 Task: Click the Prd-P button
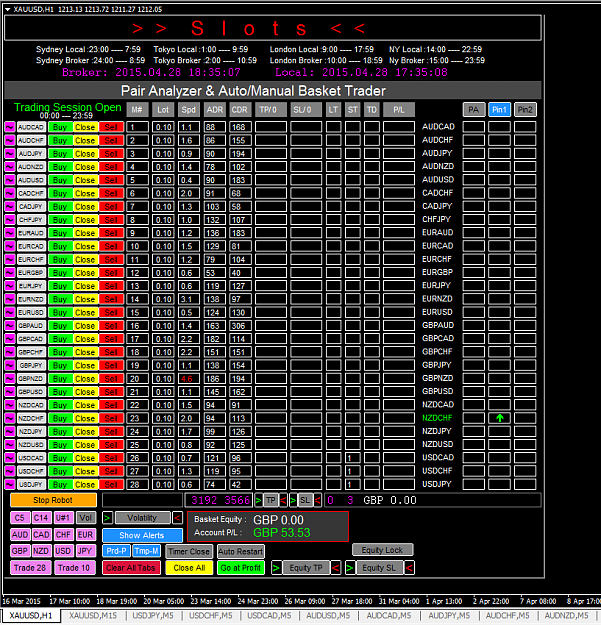[116, 551]
